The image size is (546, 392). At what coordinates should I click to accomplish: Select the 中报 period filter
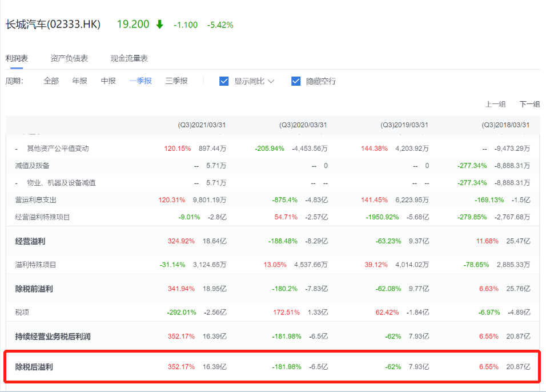[109, 81]
